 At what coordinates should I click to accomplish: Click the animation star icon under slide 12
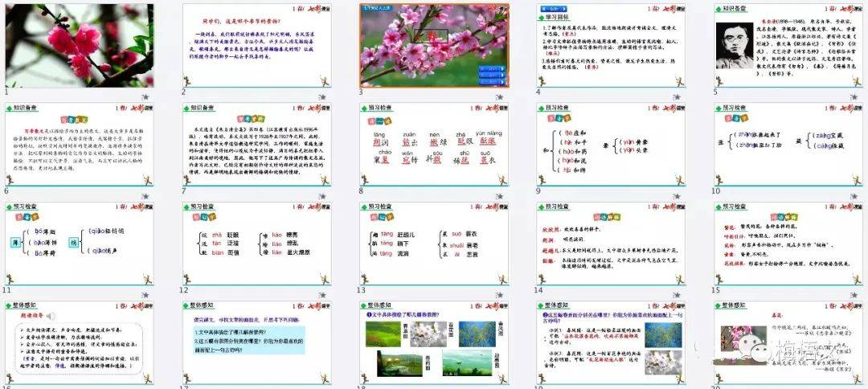tap(323, 295)
